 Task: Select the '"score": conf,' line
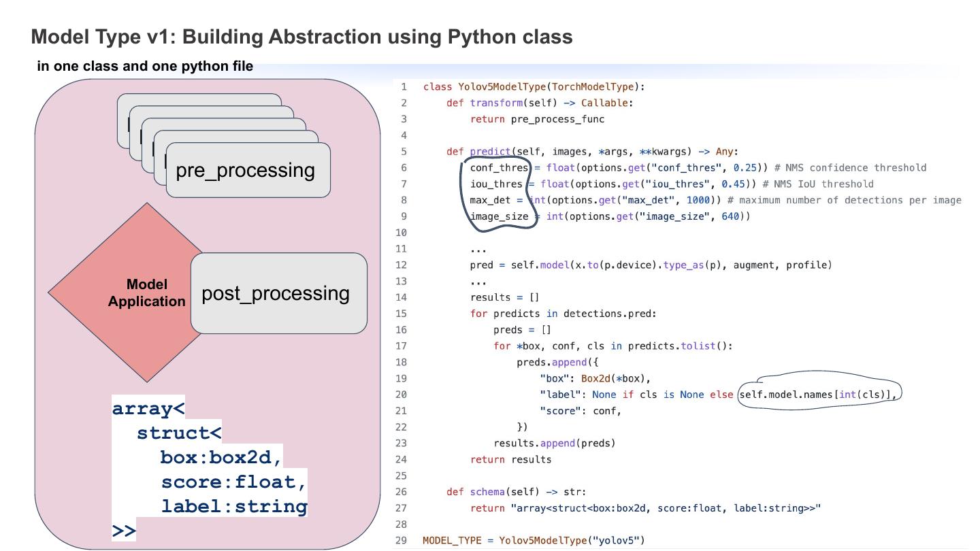pyautogui.click(x=581, y=411)
